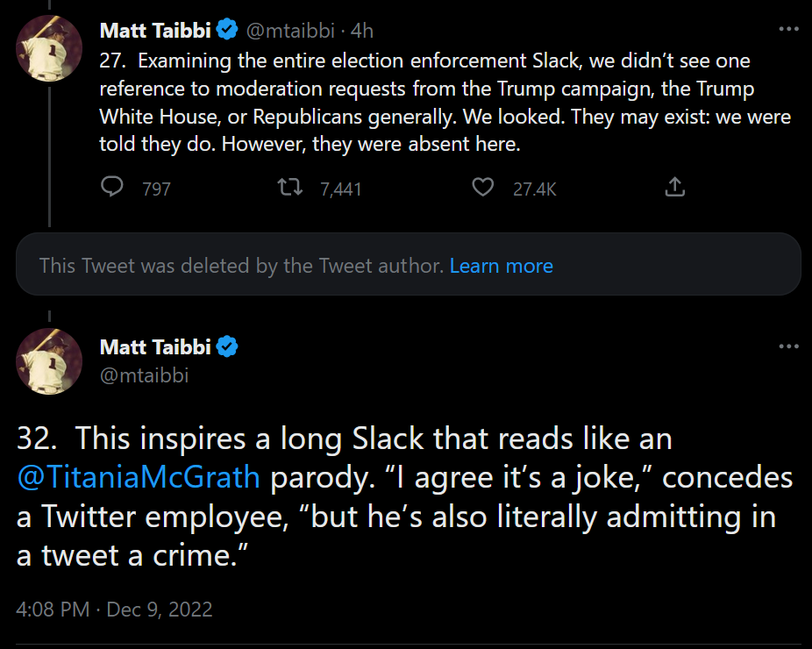The height and width of the screenshot is (649, 812).
Task: Open the share icon on tweet 27
Action: [674, 188]
